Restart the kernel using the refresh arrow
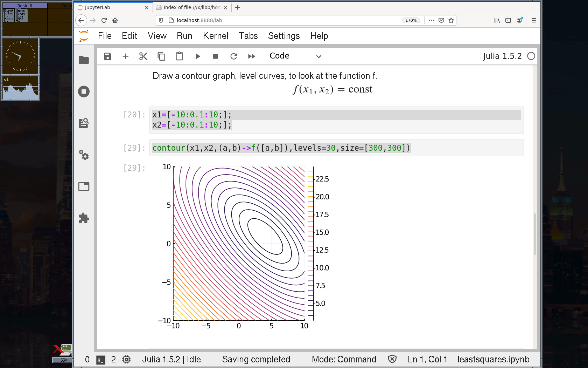Viewport: 588px width, 368px height. click(x=233, y=56)
